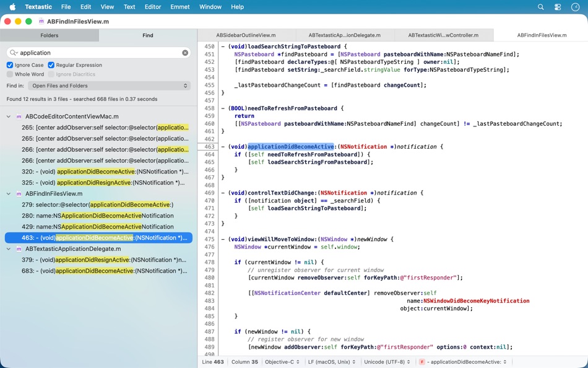Enable the Whole Word checkbox
This screenshot has height=368, width=588.
click(9, 74)
